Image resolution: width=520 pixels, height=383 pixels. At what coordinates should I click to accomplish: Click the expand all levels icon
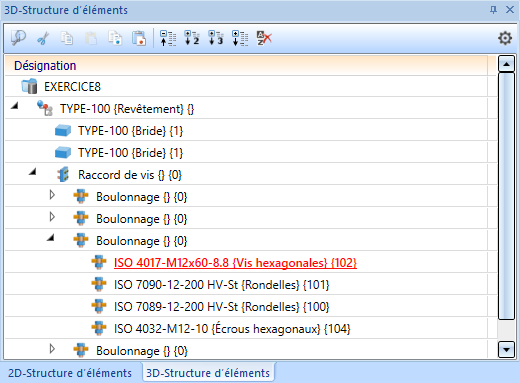click(x=240, y=38)
